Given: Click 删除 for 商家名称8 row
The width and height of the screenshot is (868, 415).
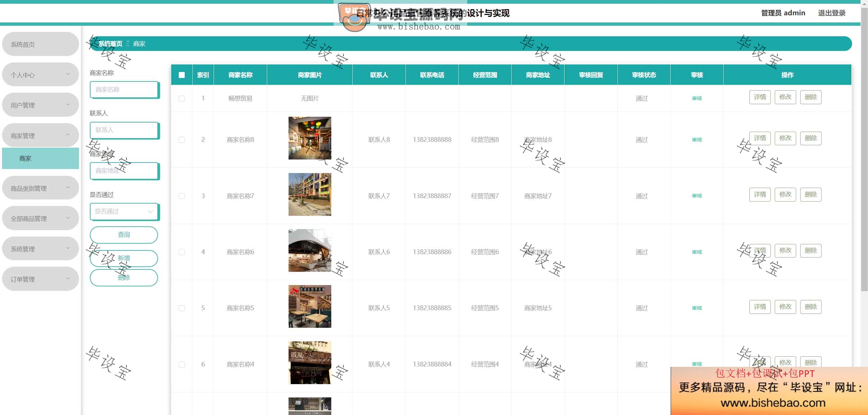Looking at the screenshot, I should [x=811, y=138].
